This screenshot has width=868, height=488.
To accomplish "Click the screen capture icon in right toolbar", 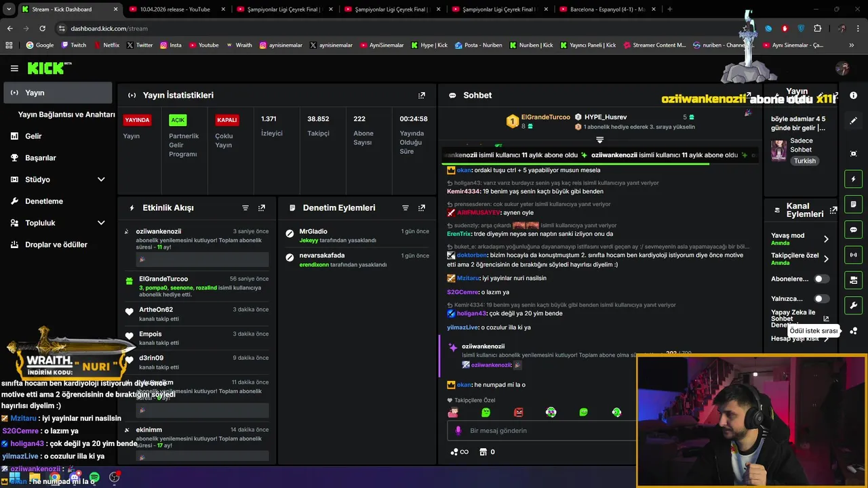I will pyautogui.click(x=854, y=154).
